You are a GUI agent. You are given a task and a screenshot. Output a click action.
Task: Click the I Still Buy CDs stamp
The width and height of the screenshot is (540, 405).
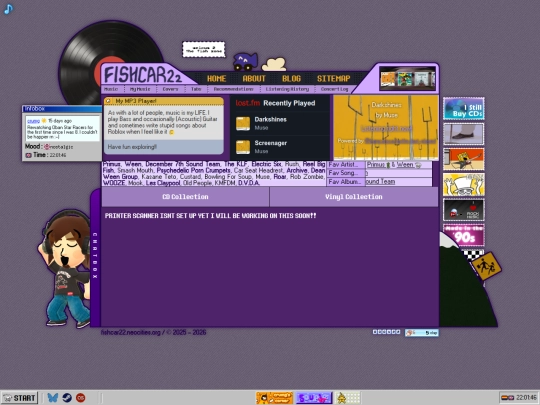click(464, 108)
